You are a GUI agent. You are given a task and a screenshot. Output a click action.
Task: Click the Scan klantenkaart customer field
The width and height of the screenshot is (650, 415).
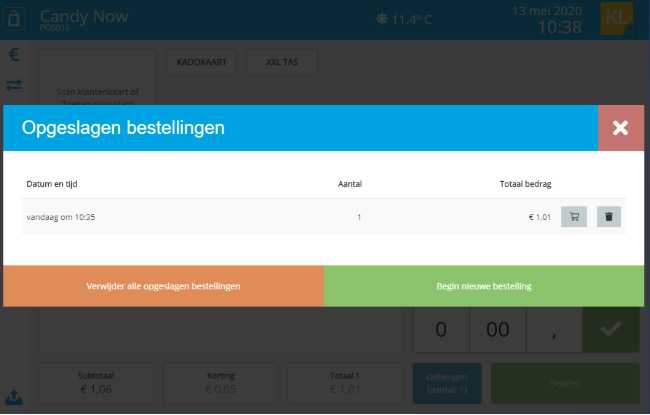coord(97,78)
